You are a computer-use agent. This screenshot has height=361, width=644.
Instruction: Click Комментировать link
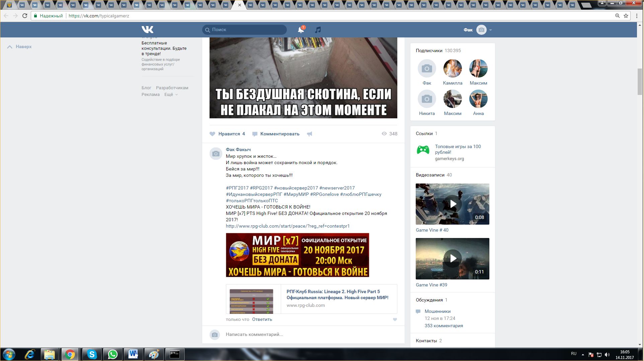point(280,134)
